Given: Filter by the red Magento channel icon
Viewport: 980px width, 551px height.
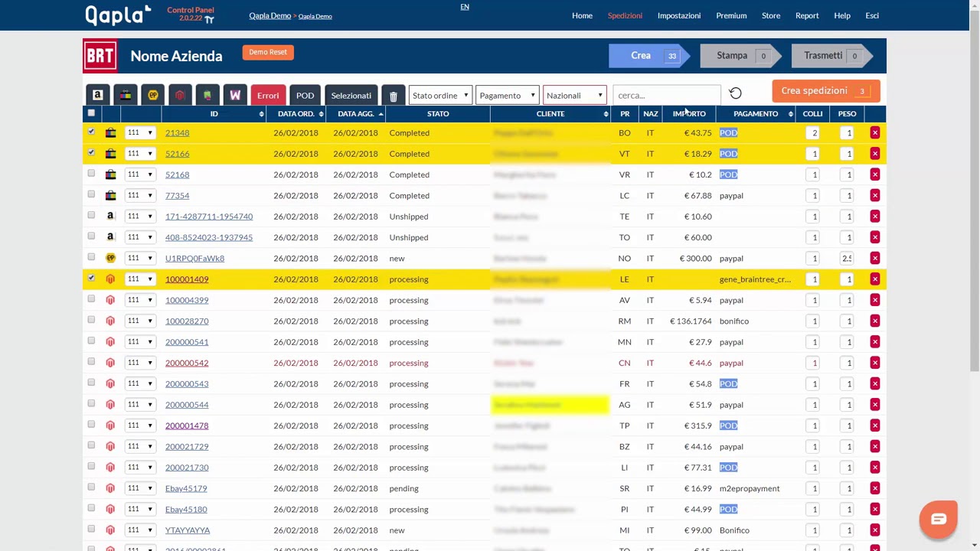Looking at the screenshot, I should click(x=180, y=95).
